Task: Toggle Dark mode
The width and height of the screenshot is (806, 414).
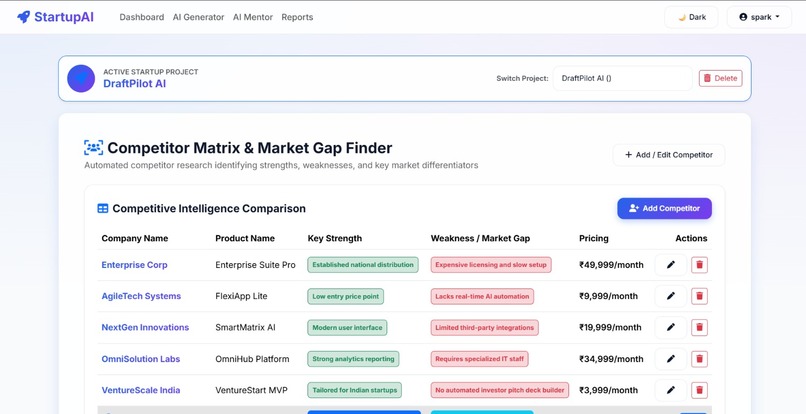Action: click(x=691, y=17)
